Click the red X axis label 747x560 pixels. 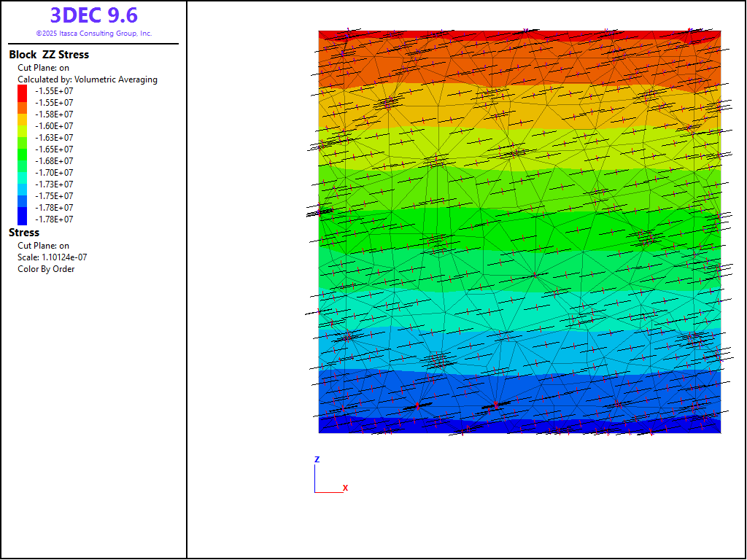click(345, 488)
